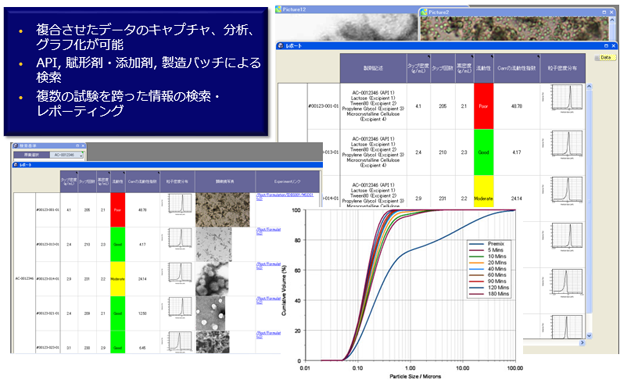Click the red Poor cell in upper report
620x383 pixels.
point(483,106)
